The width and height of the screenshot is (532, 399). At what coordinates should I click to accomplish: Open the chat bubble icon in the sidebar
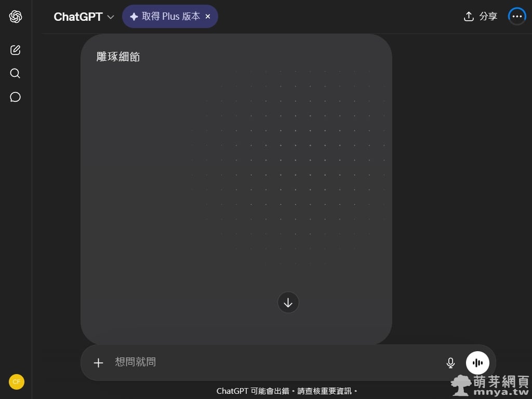[16, 97]
